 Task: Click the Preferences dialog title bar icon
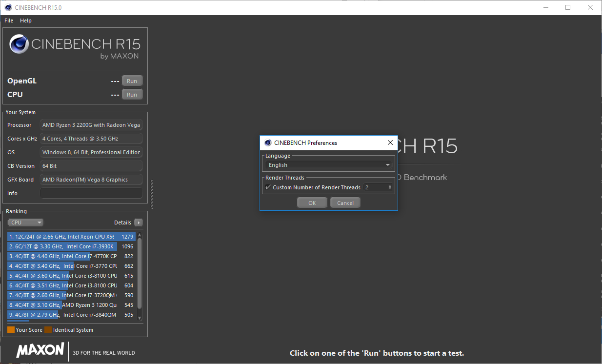coord(268,143)
